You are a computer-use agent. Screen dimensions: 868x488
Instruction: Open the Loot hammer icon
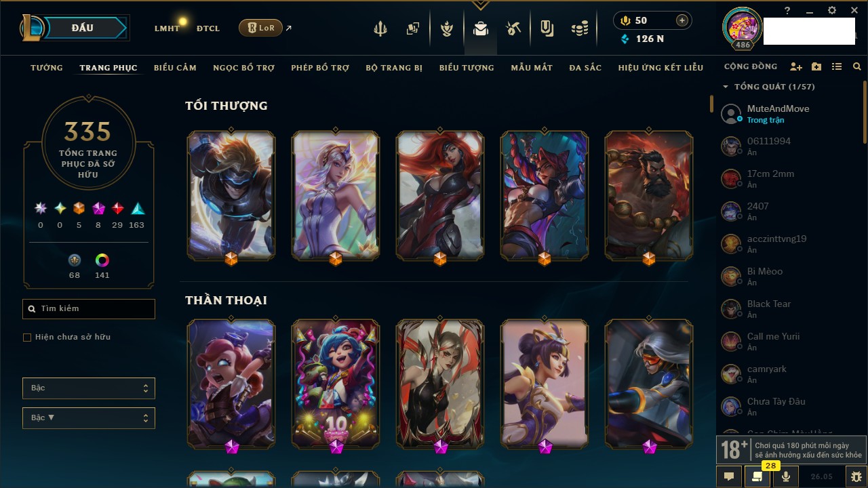click(513, 28)
